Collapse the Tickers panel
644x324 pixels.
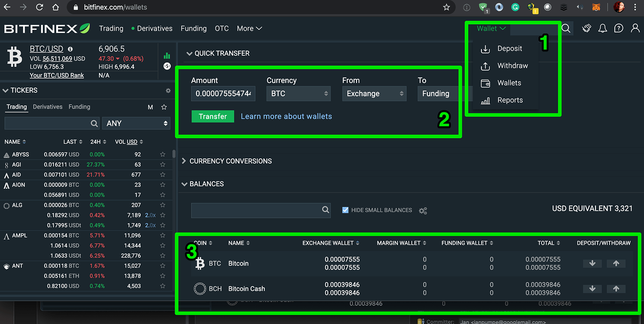coord(6,91)
